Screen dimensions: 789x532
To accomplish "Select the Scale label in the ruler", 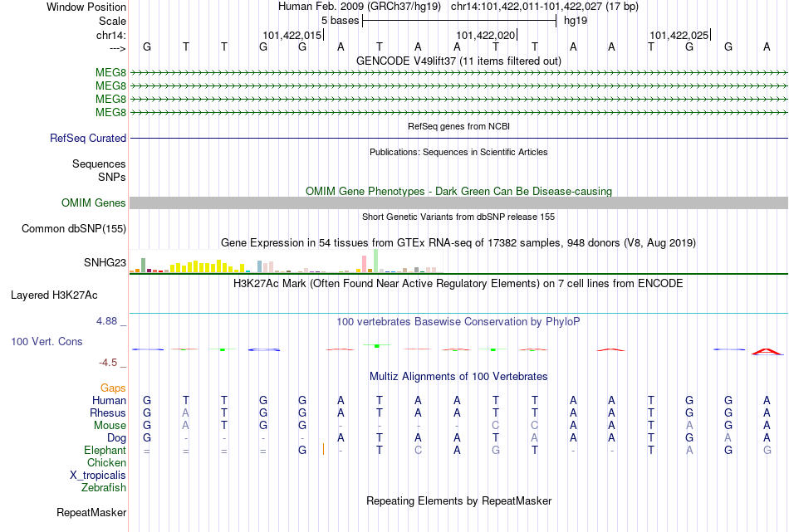I will pyautogui.click(x=112, y=21).
